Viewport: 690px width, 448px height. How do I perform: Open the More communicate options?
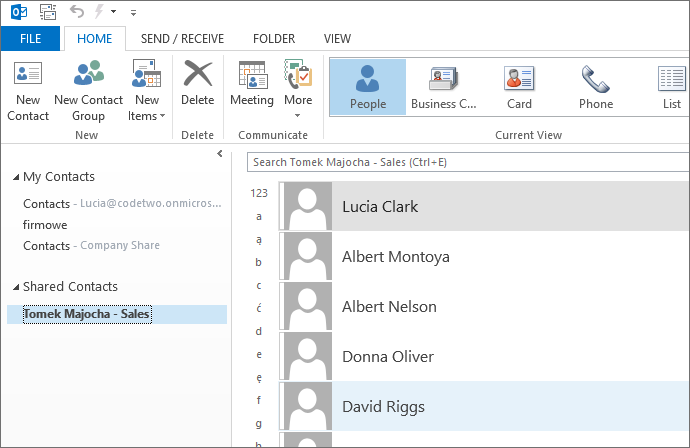pos(298,89)
